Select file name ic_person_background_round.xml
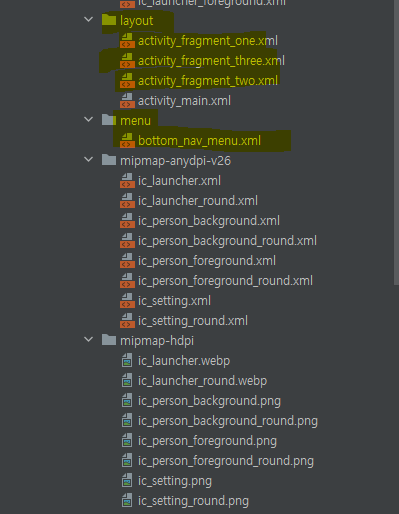 click(227, 241)
